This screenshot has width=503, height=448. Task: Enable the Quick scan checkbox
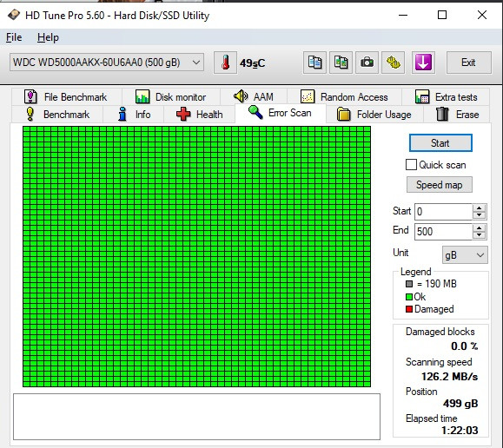pyautogui.click(x=411, y=165)
